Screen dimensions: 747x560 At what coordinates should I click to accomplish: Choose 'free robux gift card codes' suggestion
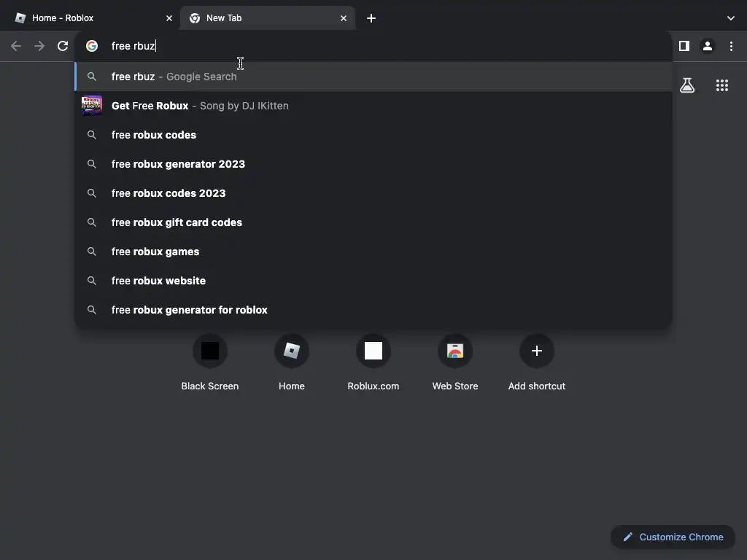pos(374,222)
